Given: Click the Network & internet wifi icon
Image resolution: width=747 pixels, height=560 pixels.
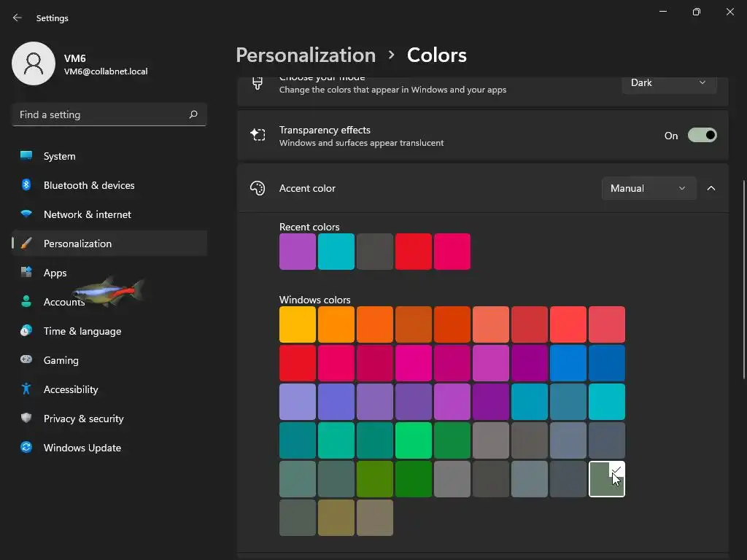Looking at the screenshot, I should click(26, 214).
